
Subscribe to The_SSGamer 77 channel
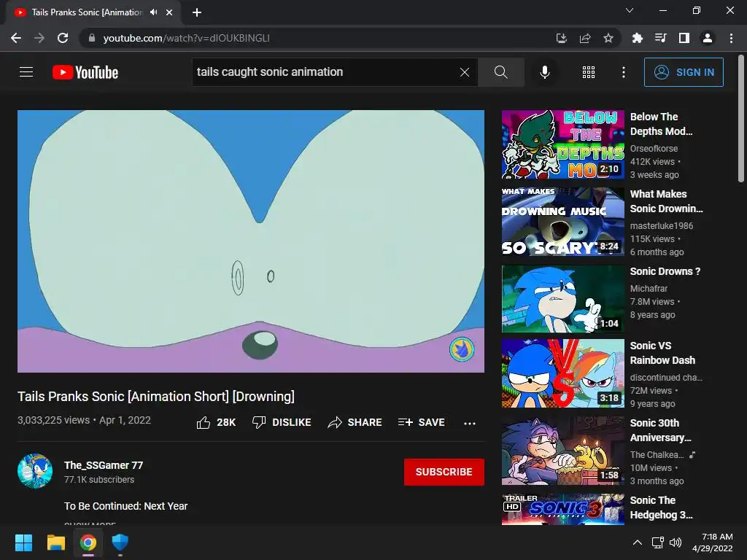444,472
